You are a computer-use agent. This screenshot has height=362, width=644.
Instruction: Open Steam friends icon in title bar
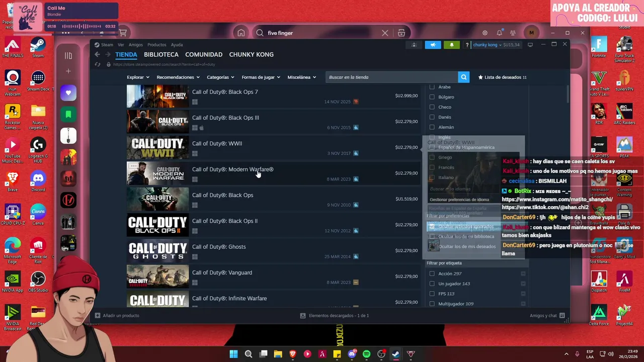point(414,45)
